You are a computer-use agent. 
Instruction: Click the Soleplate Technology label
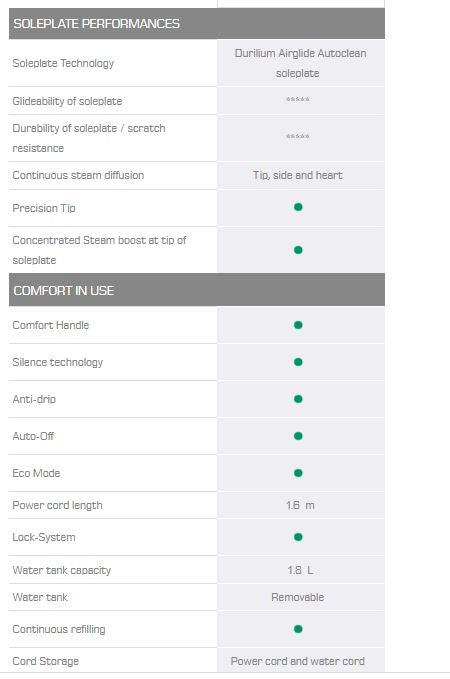[x=63, y=63]
